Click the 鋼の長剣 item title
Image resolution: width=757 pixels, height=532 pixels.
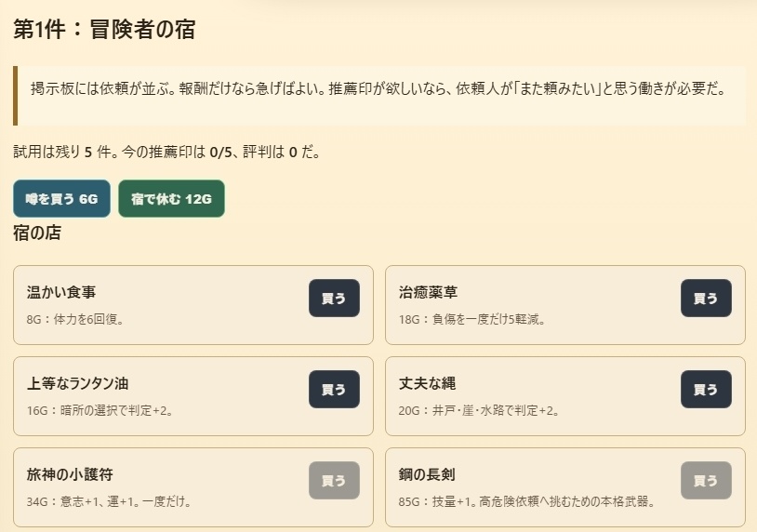[427, 475]
